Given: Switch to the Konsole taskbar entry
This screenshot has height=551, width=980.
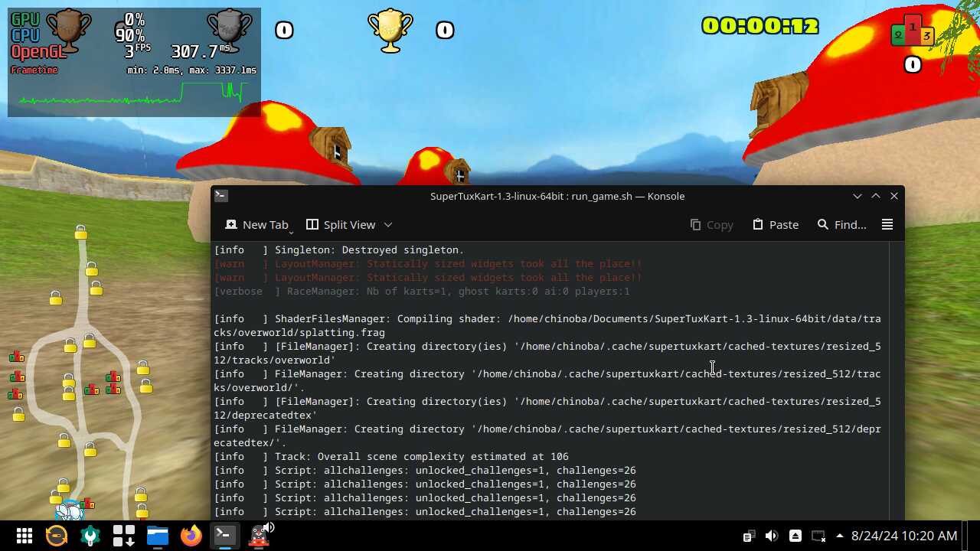Looking at the screenshot, I should tap(224, 536).
